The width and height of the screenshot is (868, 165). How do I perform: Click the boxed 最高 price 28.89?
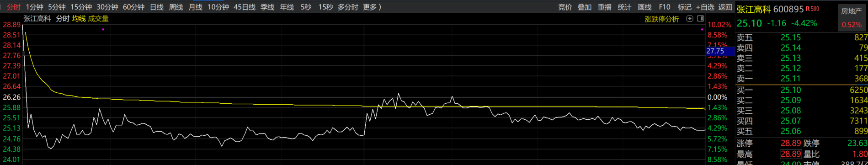click(x=791, y=154)
